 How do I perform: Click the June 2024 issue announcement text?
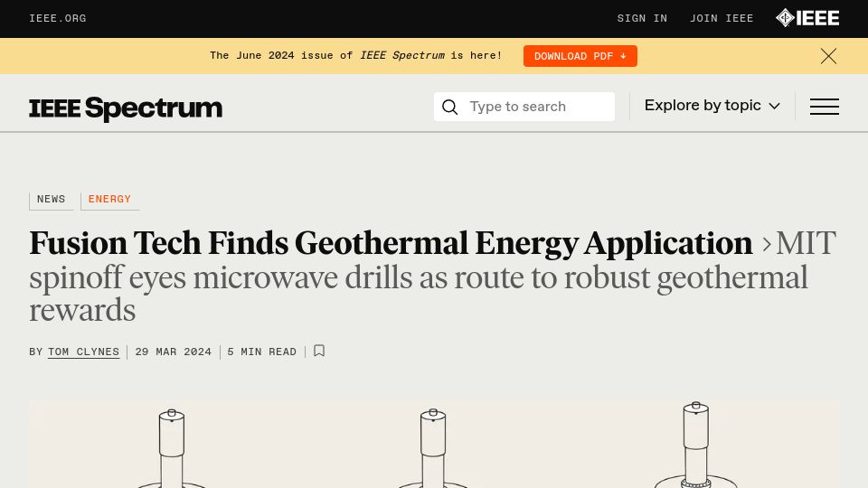(x=356, y=55)
